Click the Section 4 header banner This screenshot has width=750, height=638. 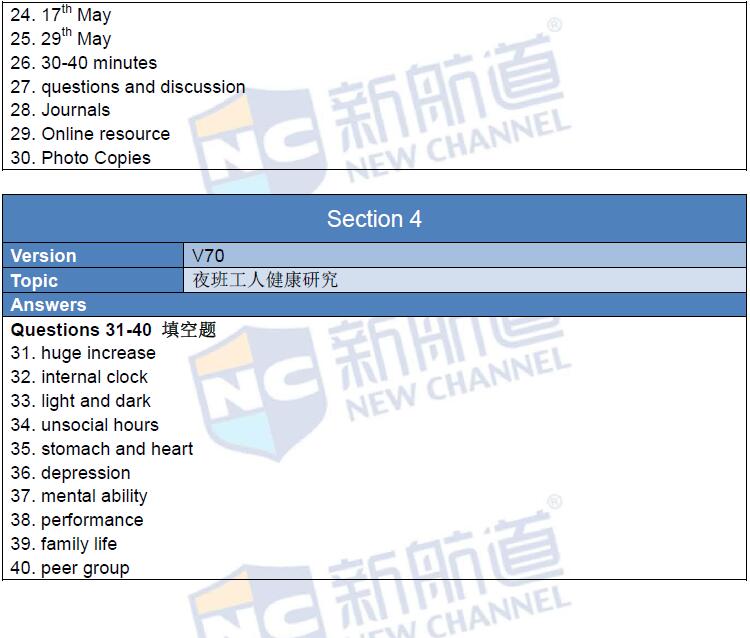click(x=374, y=219)
